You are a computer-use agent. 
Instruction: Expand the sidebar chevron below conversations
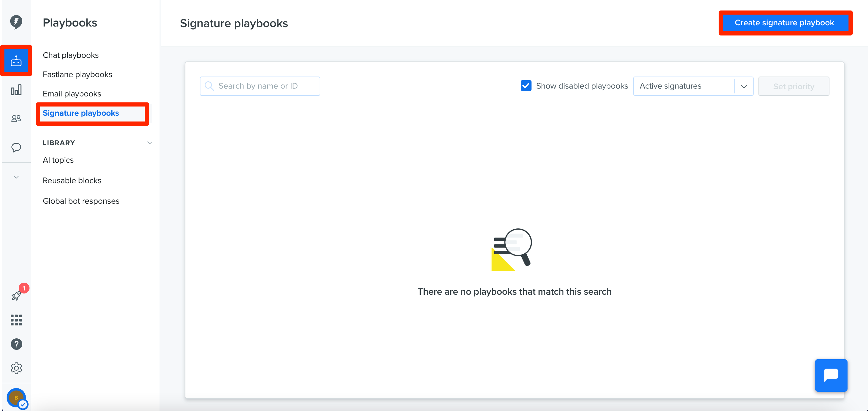[x=16, y=177]
